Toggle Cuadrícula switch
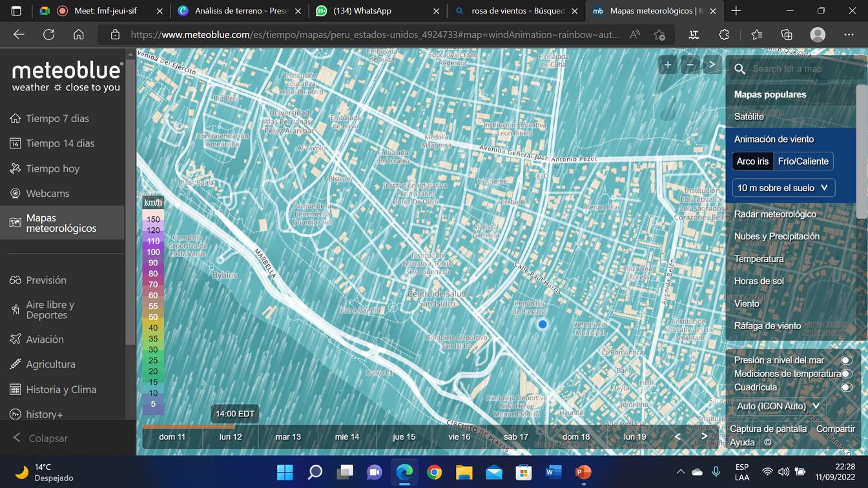 tap(846, 387)
